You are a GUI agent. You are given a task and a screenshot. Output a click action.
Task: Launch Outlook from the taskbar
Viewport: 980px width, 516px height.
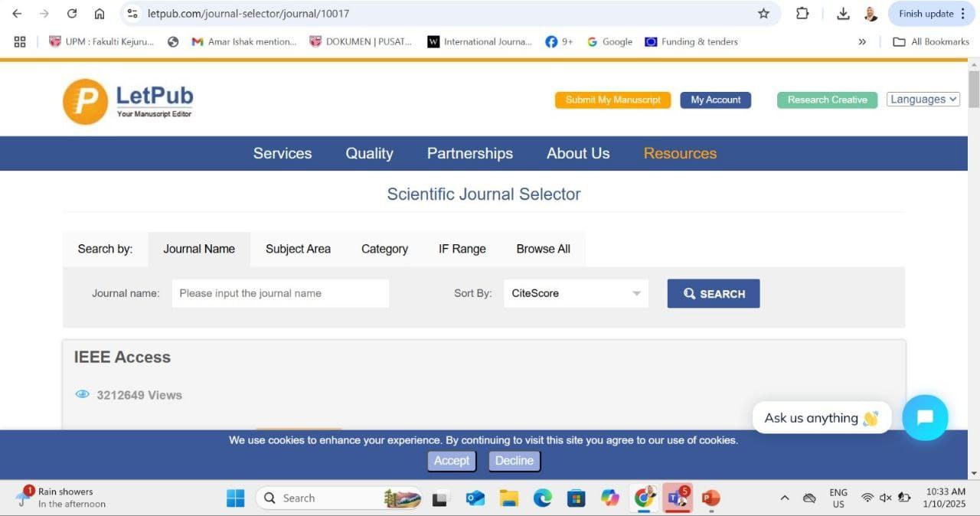tap(475, 498)
